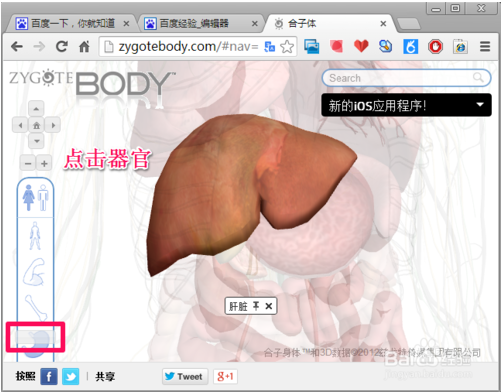Close the 合子体 tab

383,24
